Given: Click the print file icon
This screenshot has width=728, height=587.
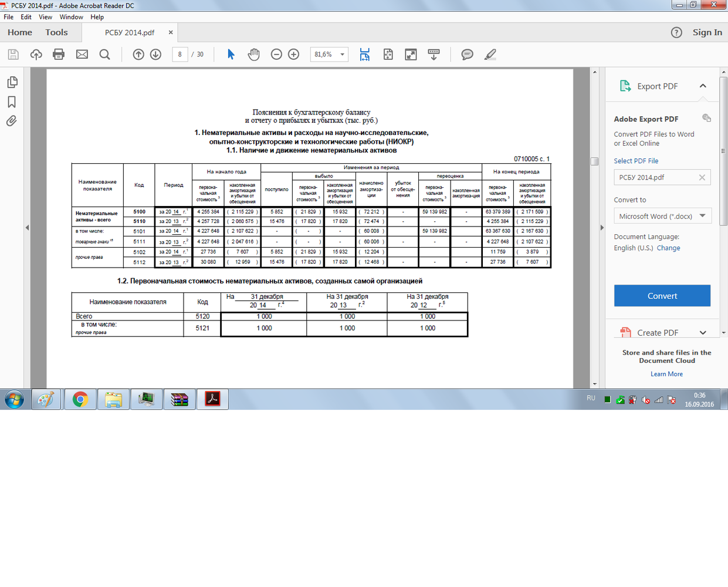Looking at the screenshot, I should 59,55.
